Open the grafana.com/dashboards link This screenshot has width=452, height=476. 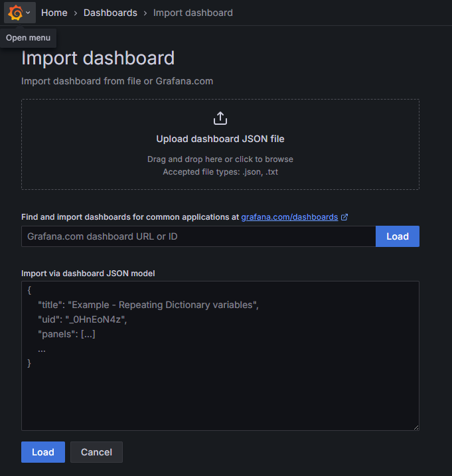pyautogui.click(x=289, y=217)
